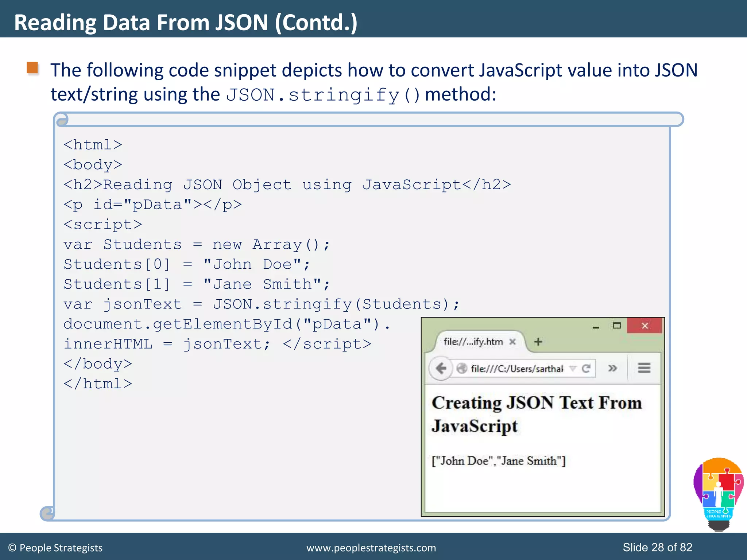Click the reload icon in address bar
The height and width of the screenshot is (560, 747).
tap(586, 369)
